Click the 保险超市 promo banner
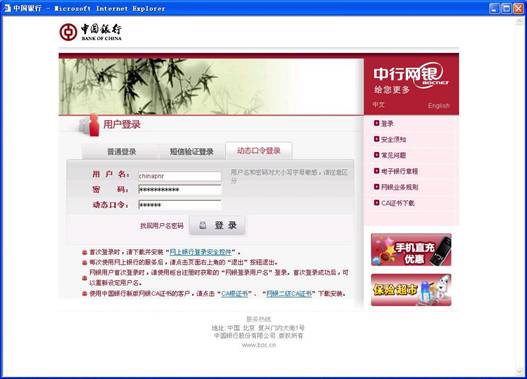The width and height of the screenshot is (527, 379). [411, 290]
